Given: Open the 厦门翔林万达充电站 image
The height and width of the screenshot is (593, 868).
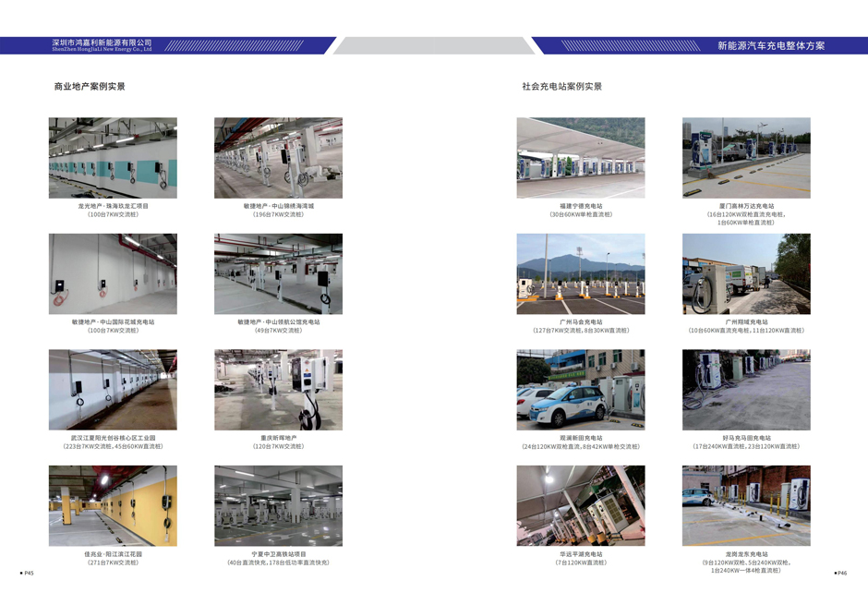Looking at the screenshot, I should pyautogui.click(x=745, y=157).
